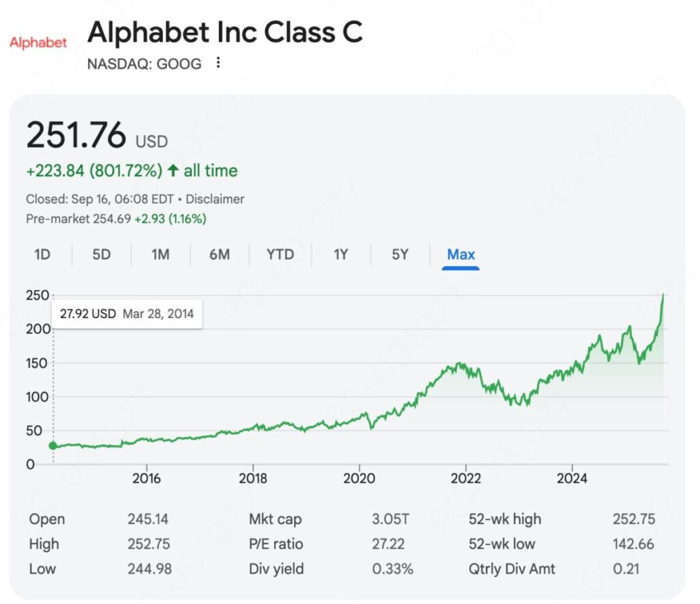This screenshot has height=604, width=700.
Task: Click the Mar 28, 2014 chart tooltip
Action: click(127, 314)
